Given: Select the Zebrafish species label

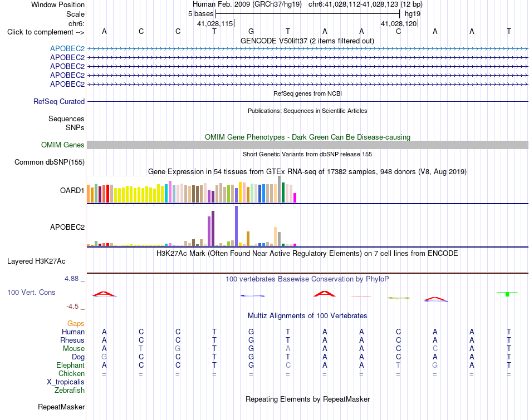Looking at the screenshot, I should coord(70,390).
